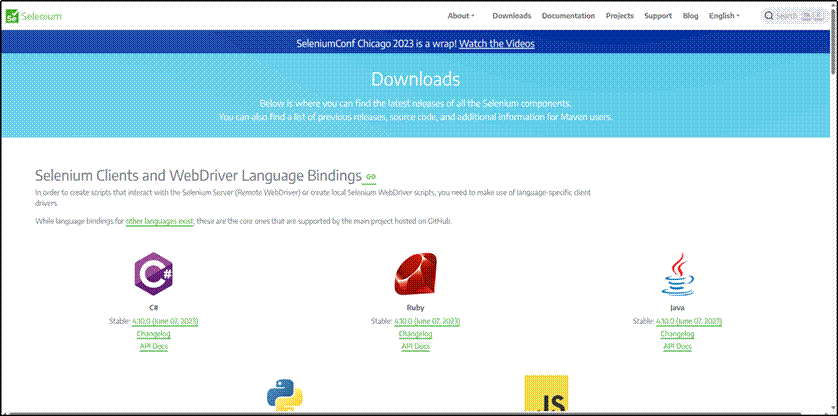Expand the About dropdown menu
This screenshot has height=416, width=838.
coord(461,16)
